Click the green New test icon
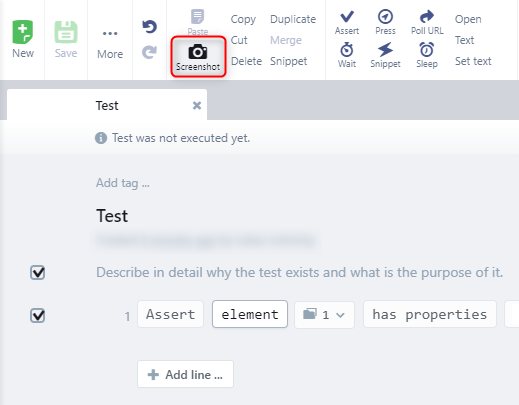The width and height of the screenshot is (519, 405). (23, 32)
